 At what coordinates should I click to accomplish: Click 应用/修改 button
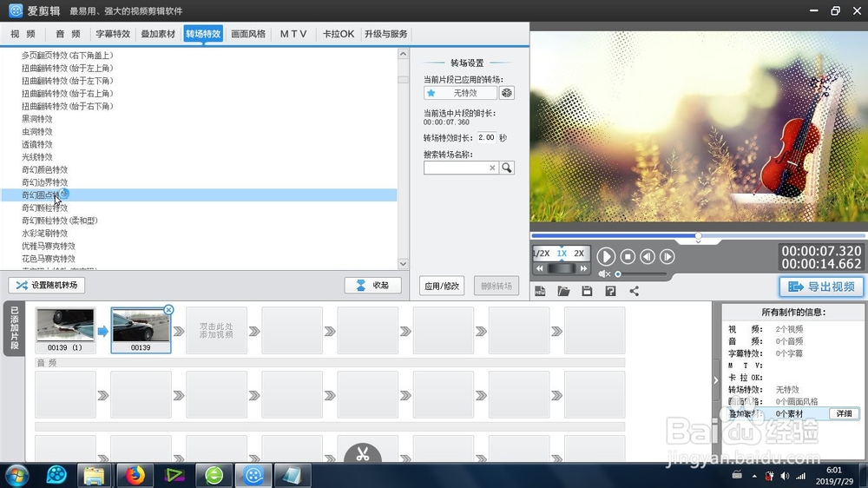(442, 286)
